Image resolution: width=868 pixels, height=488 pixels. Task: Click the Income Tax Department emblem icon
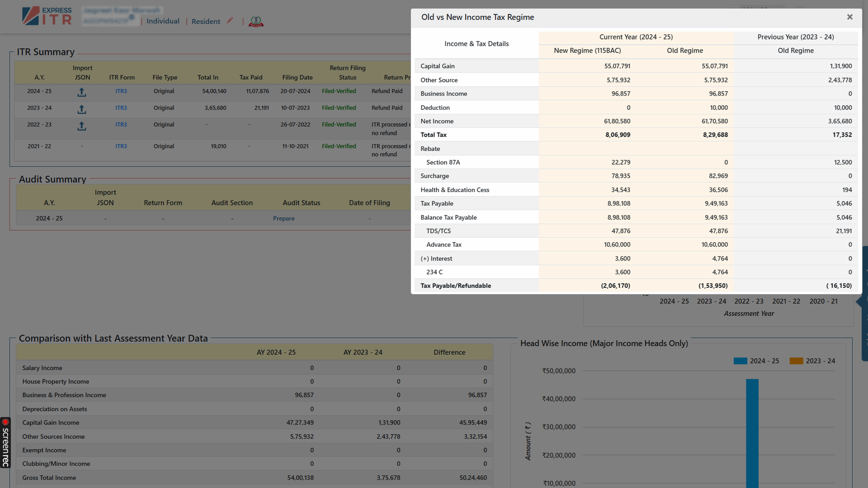coord(256,21)
